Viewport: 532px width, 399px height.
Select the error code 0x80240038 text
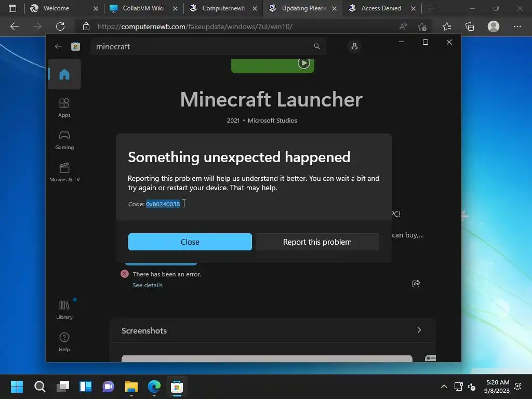coord(163,204)
